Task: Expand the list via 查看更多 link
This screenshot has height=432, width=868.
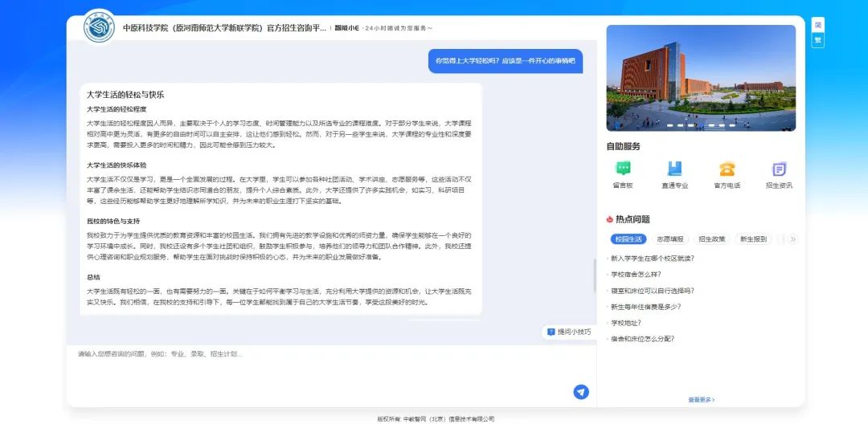Action: pos(701,399)
